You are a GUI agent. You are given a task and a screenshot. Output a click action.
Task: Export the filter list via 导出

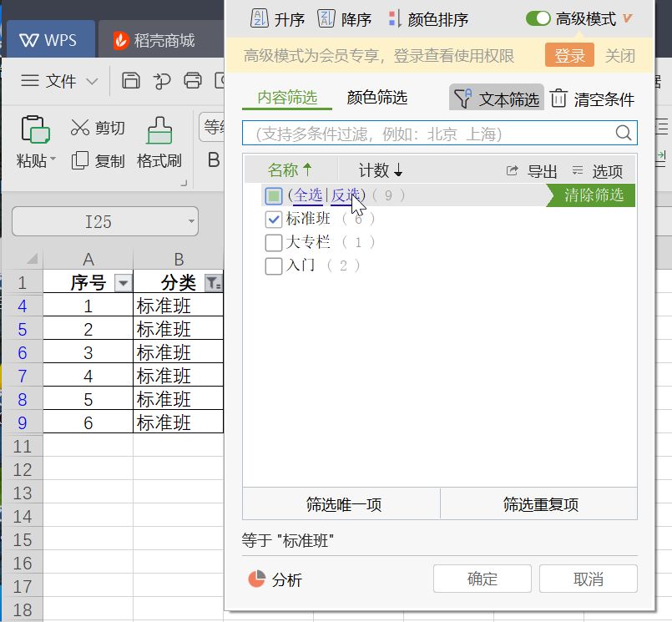(532, 171)
